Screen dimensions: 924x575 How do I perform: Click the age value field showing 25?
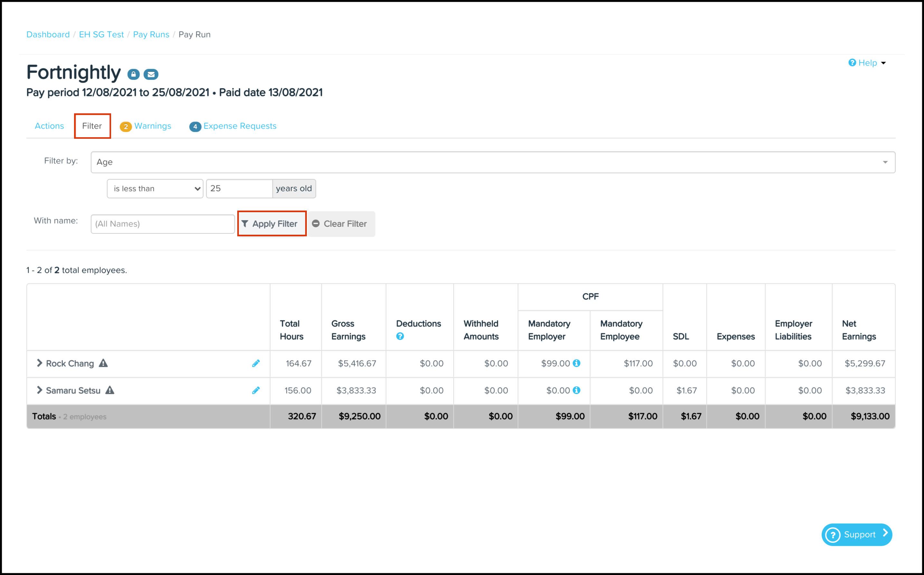pos(239,189)
